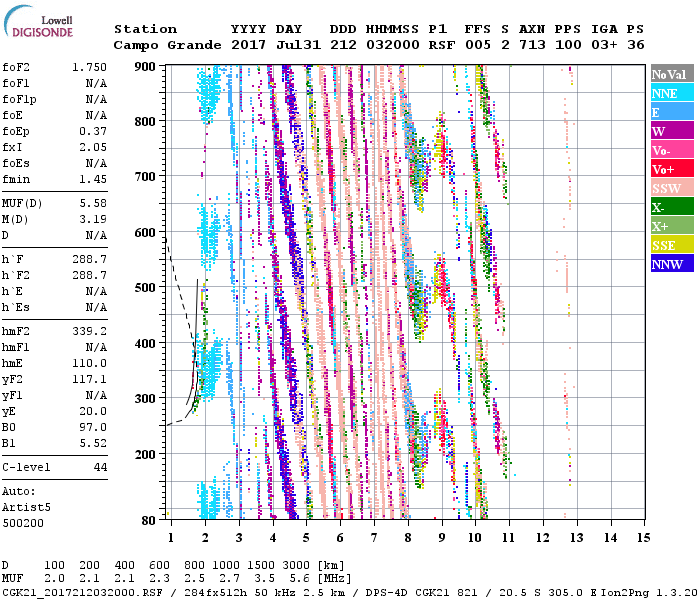The width and height of the screenshot is (700, 600).
Task: Click the foF2 value 1.750
Action: pyautogui.click(x=89, y=66)
